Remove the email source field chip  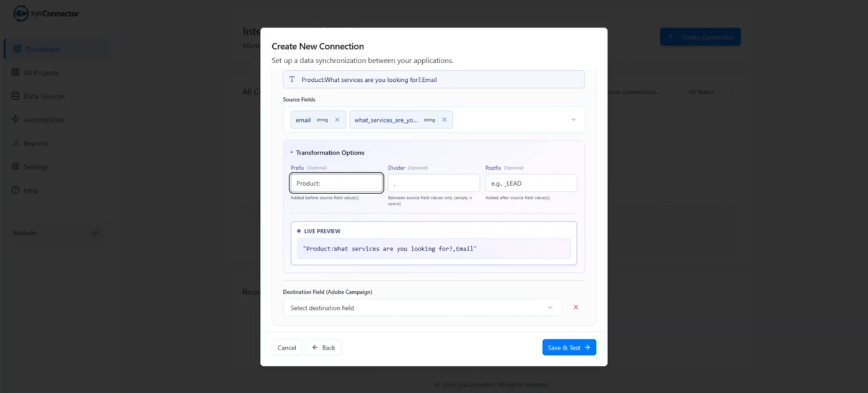pos(337,120)
